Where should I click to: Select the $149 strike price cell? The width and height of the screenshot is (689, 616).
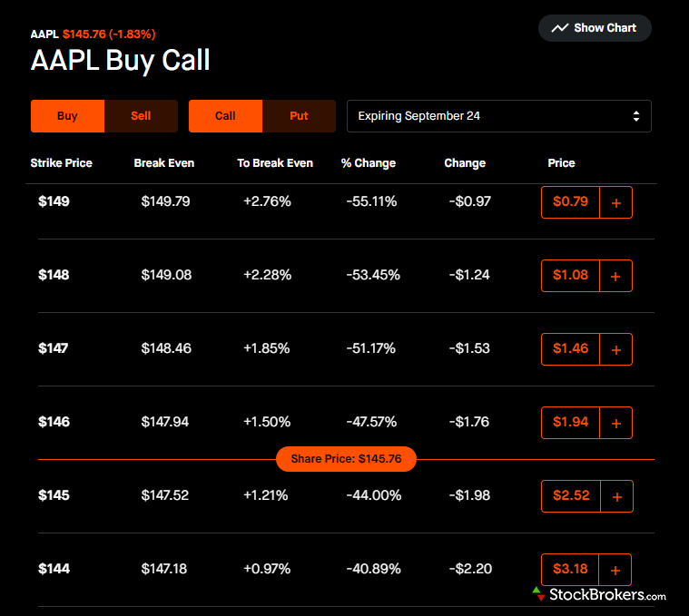(x=54, y=201)
